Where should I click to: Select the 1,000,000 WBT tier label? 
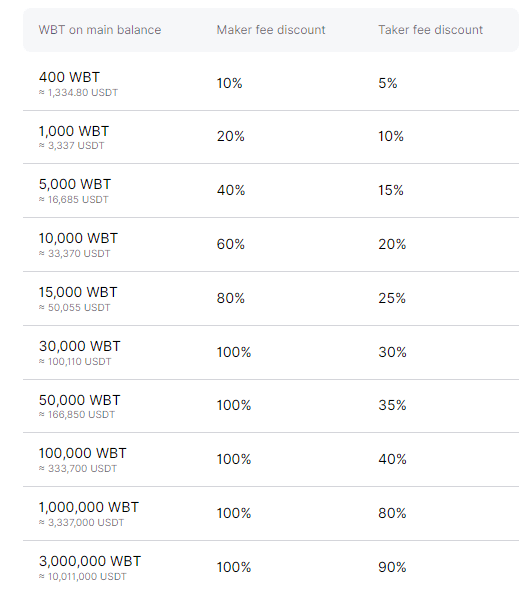(89, 508)
